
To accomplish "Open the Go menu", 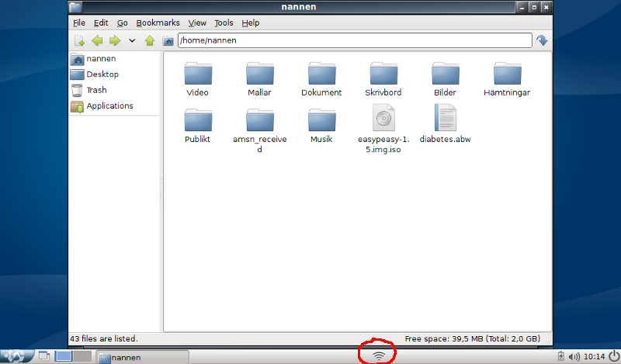I will 122,23.
